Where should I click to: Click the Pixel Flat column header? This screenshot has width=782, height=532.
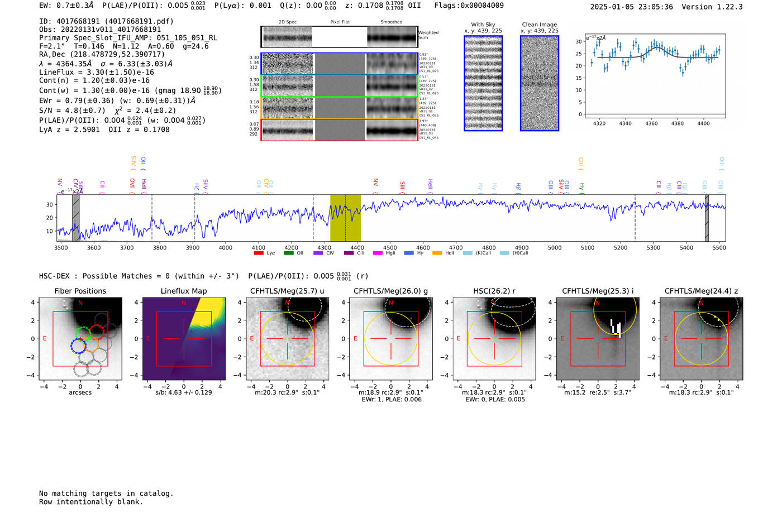click(340, 22)
